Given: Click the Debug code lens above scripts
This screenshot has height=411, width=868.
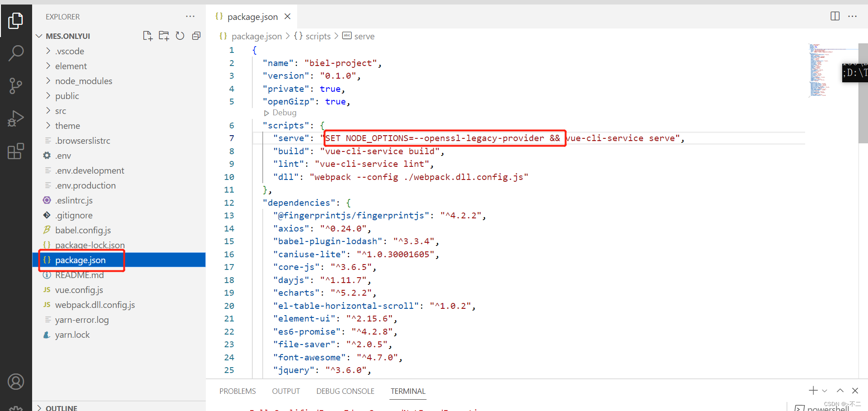Looking at the screenshot, I should click(284, 113).
